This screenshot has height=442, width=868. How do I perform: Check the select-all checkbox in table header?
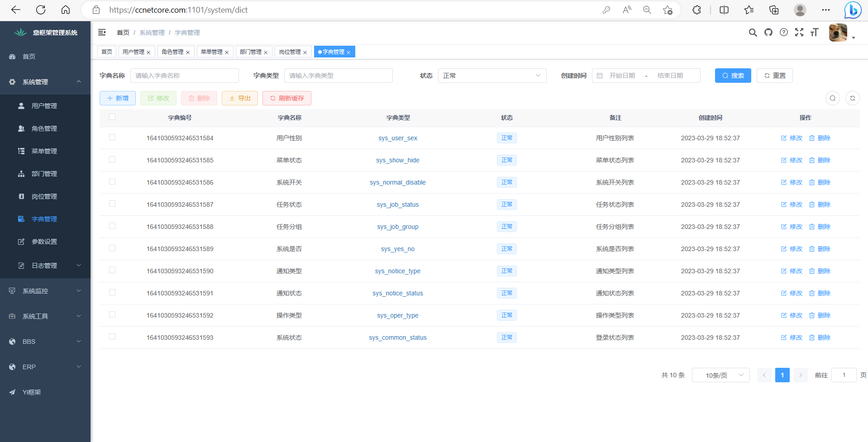(112, 117)
